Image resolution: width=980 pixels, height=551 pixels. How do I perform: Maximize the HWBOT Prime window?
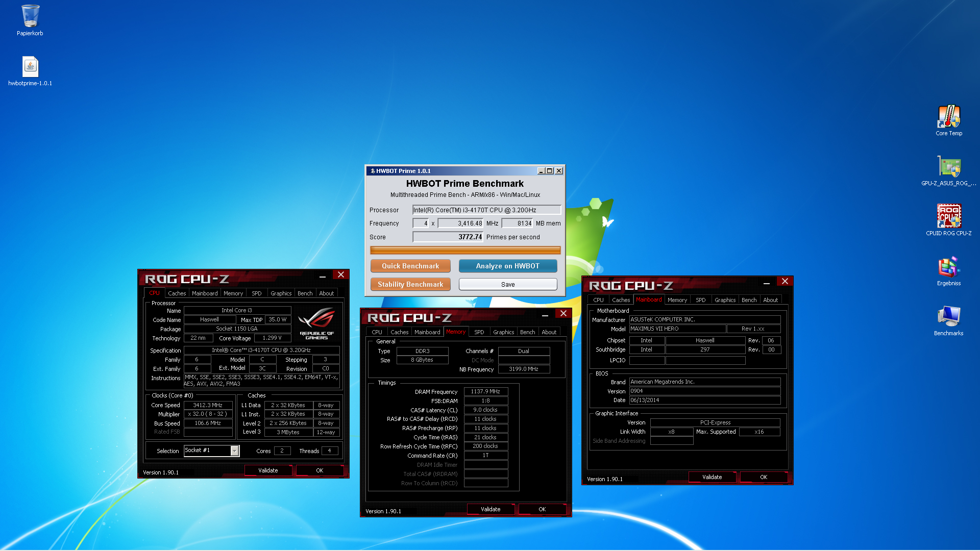pyautogui.click(x=550, y=171)
